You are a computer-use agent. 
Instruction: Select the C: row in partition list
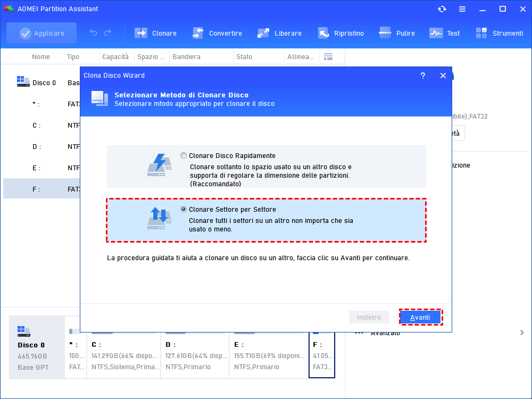pyautogui.click(x=41, y=126)
